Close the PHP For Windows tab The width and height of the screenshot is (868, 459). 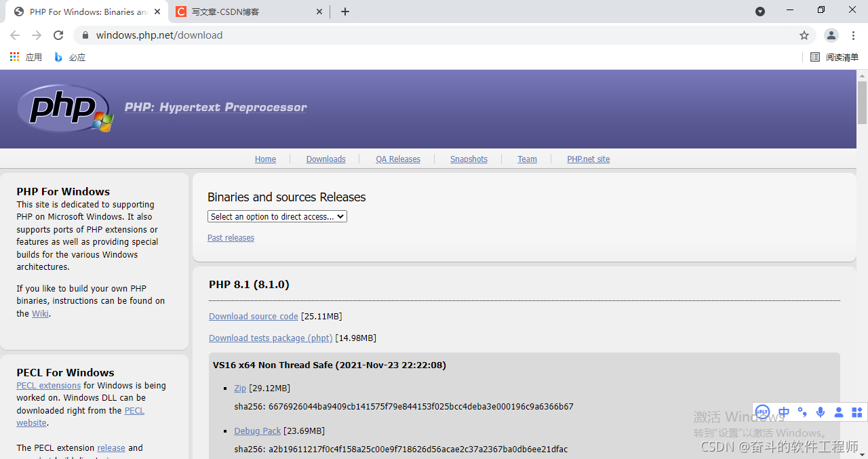157,12
